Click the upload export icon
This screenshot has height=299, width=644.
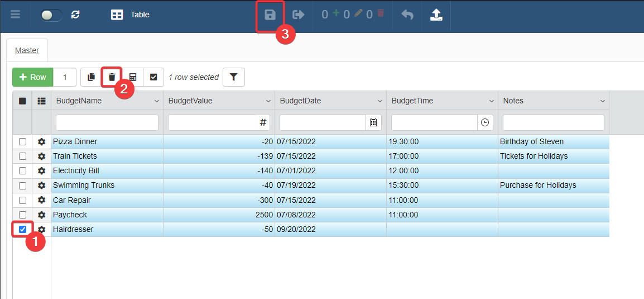(436, 15)
